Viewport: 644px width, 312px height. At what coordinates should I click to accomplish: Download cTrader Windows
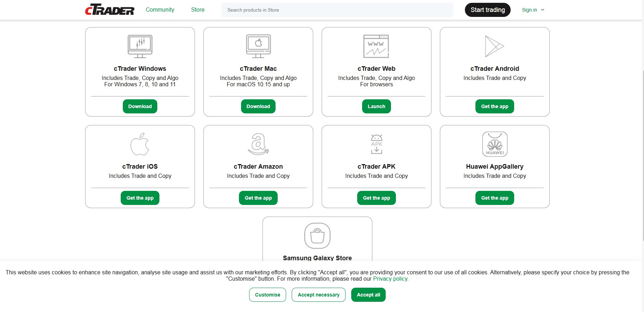(x=140, y=106)
